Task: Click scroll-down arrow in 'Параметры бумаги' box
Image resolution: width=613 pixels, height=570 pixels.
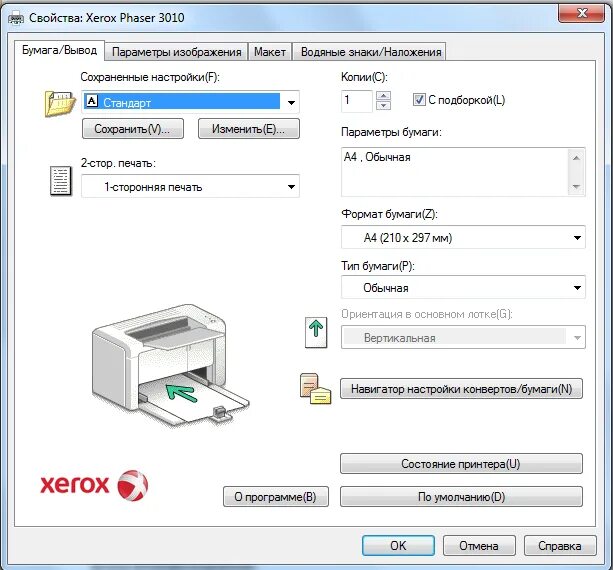Action: click(576, 186)
